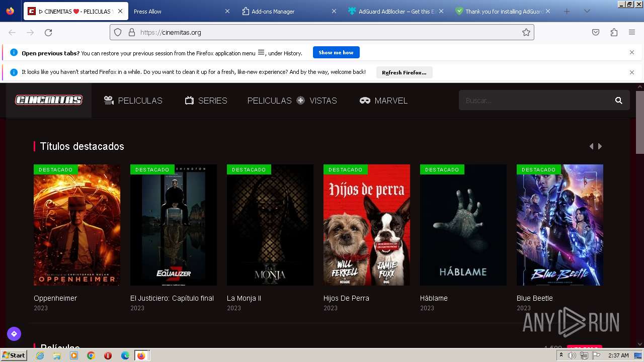Open PELICULAS + VISTAS menu item
This screenshot has height=362, width=644.
pos(292,101)
